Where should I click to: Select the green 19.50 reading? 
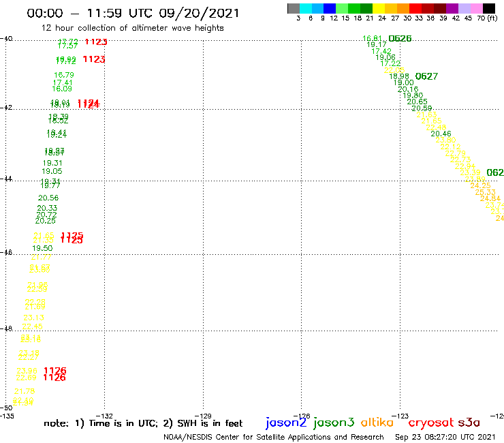coord(42,248)
